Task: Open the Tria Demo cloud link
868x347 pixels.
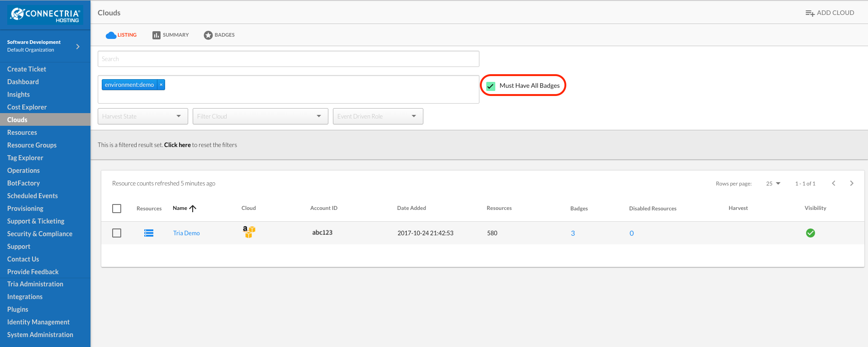Action: tap(186, 233)
